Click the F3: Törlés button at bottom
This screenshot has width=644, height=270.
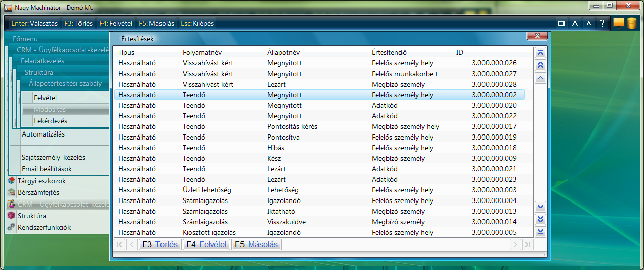(160, 245)
